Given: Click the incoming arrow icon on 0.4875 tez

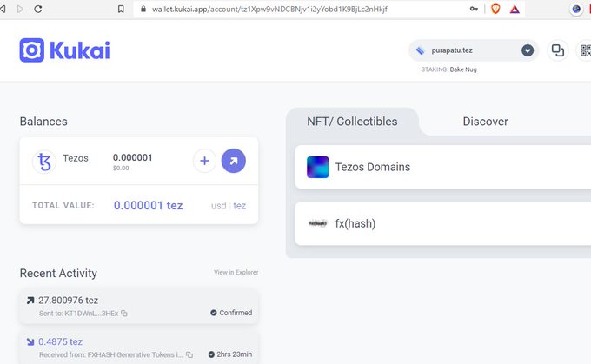Looking at the screenshot, I should click(30, 341).
